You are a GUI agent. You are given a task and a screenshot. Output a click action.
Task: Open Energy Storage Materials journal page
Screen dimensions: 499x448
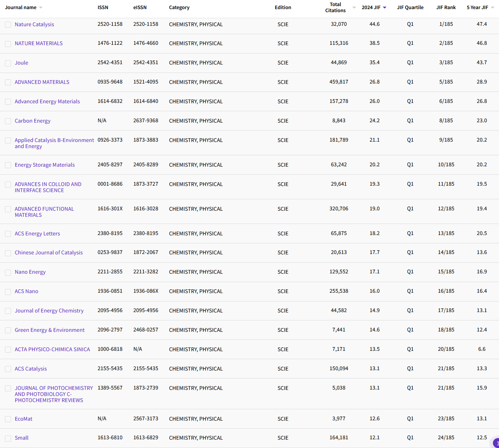44,165
